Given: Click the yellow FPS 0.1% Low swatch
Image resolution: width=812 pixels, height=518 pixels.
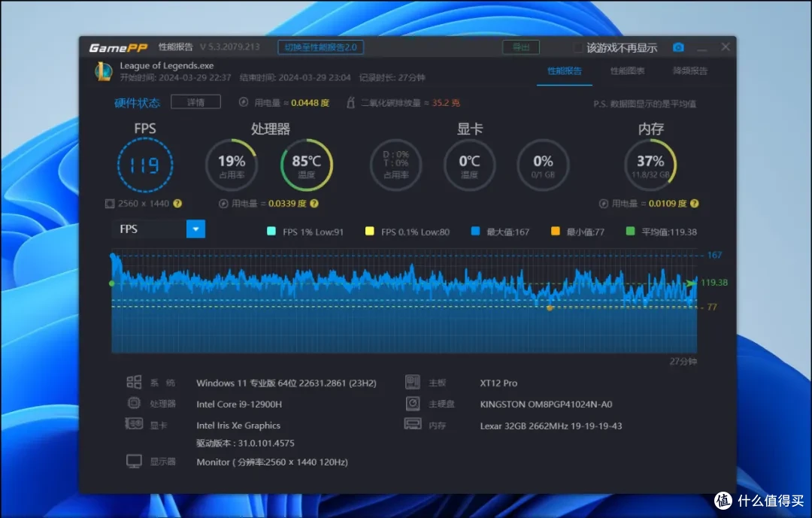Looking at the screenshot, I should pos(369,231).
